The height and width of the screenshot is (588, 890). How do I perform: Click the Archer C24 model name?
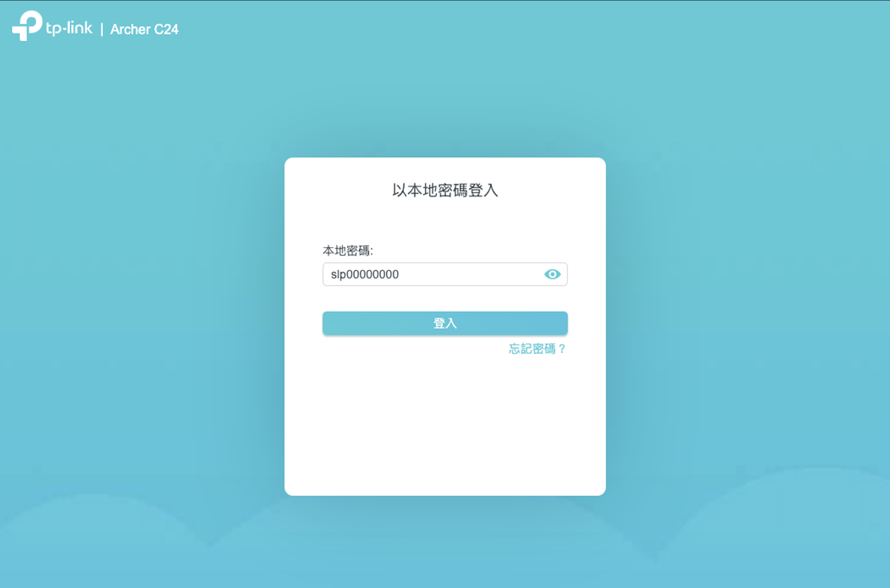pos(144,29)
